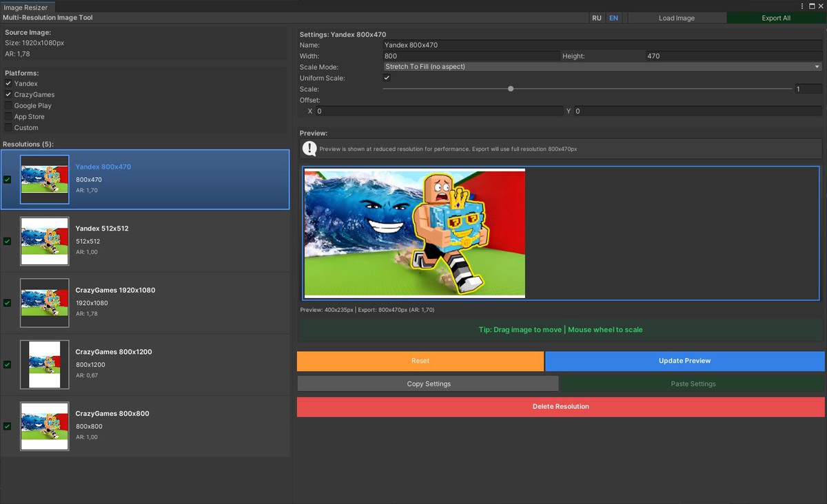Select the CrazyGames 800x800 list title
The height and width of the screenshot is (504, 827).
[112, 414]
